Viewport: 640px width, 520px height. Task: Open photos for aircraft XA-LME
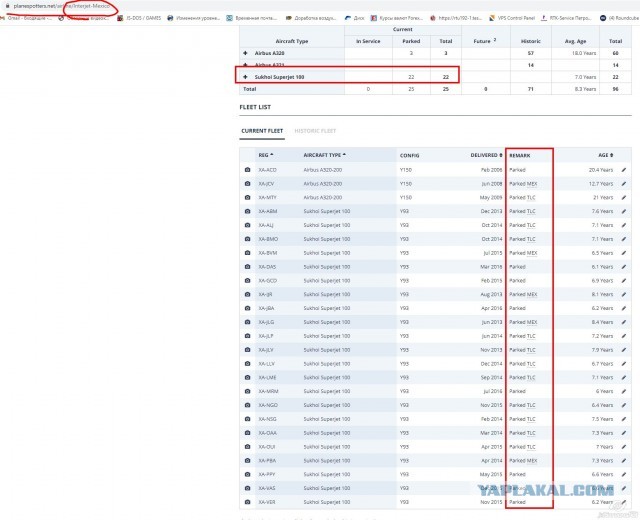click(x=247, y=378)
